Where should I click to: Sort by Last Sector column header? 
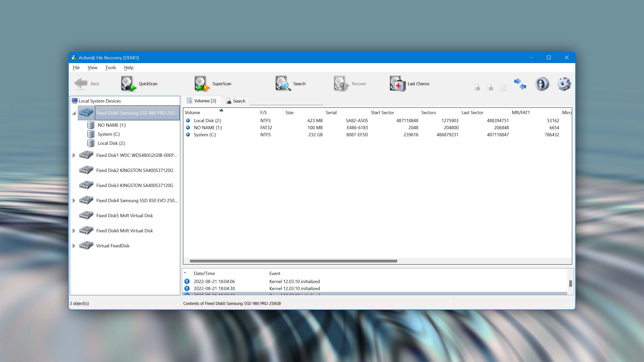point(485,113)
